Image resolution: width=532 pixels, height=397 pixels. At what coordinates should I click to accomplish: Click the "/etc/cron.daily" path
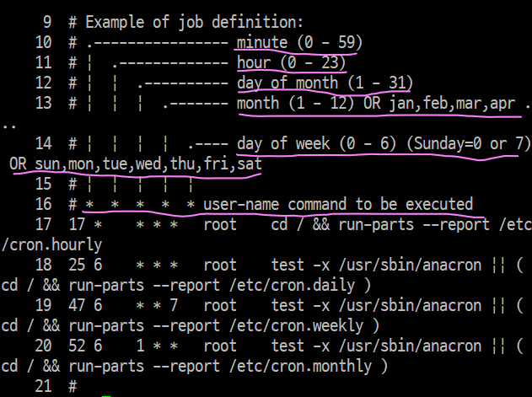[x=292, y=286]
